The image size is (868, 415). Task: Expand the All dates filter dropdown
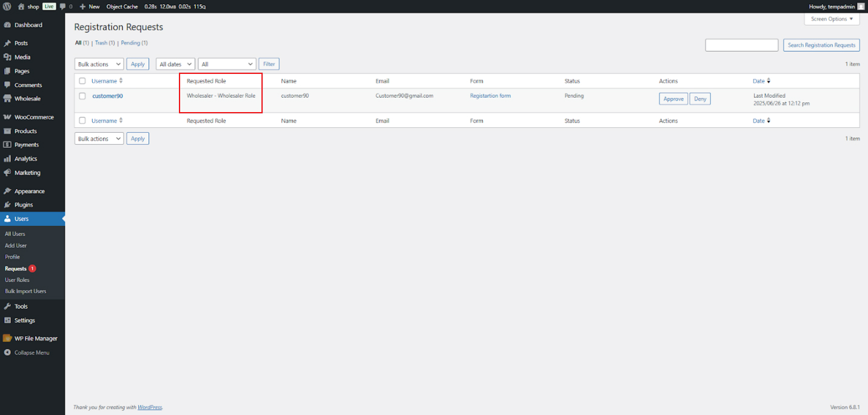tap(175, 64)
